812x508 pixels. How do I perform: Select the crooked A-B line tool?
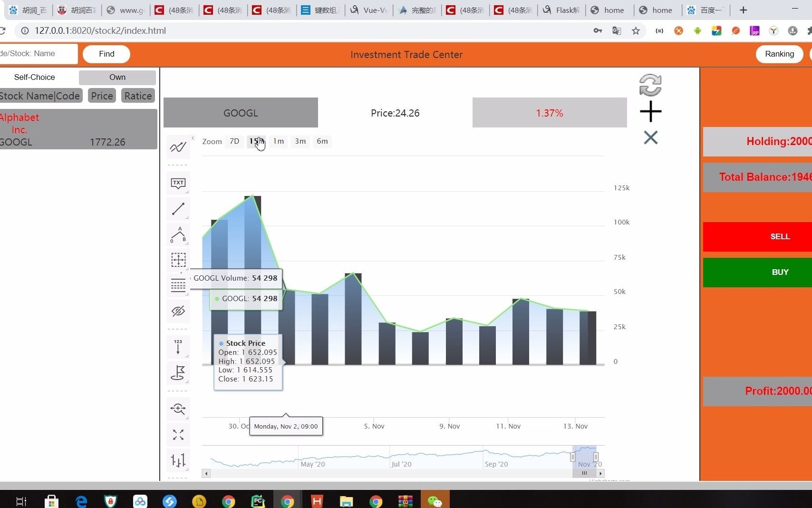178,234
